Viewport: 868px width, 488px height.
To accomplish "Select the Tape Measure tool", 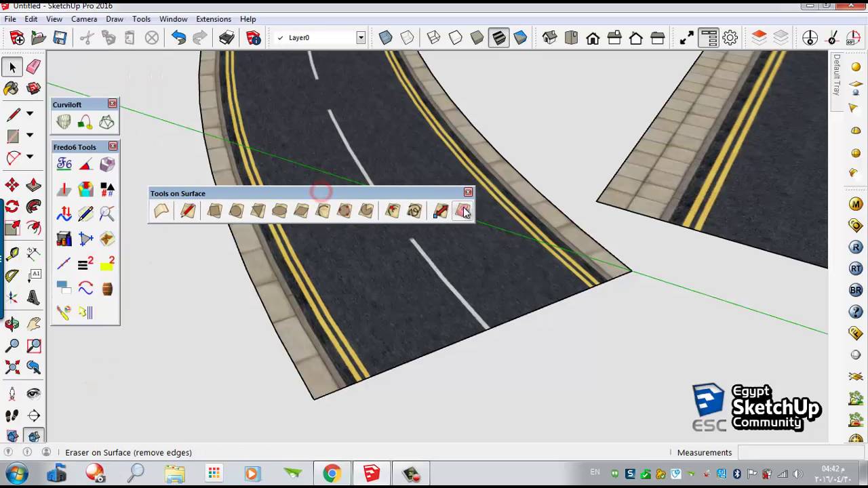I will click(12, 255).
